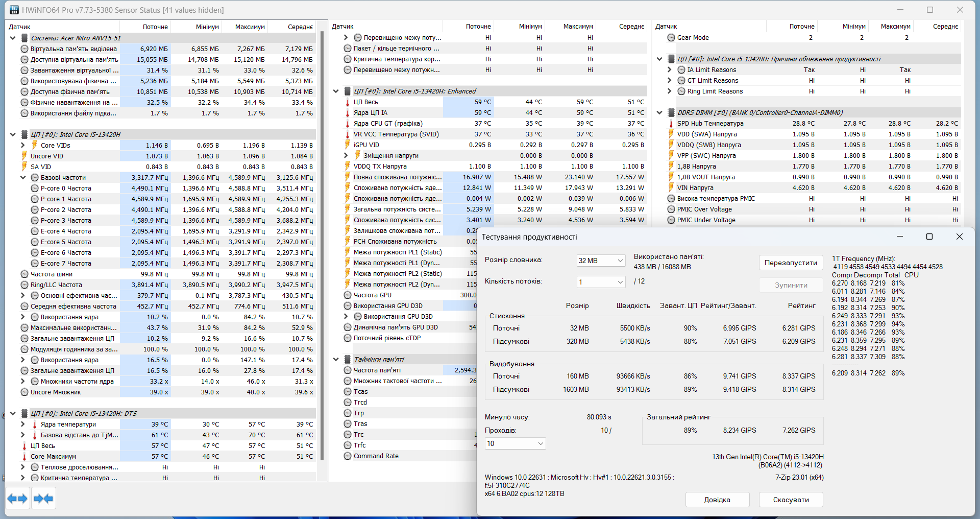Screen dimensions: 980x519
Task: Click the circle icon beside Gear Mode
Action: (671, 37)
